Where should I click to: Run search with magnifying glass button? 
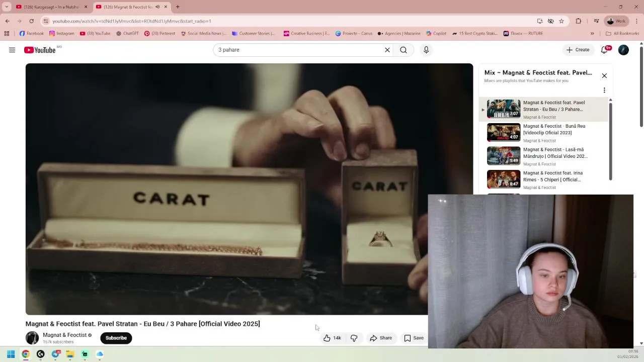(404, 50)
